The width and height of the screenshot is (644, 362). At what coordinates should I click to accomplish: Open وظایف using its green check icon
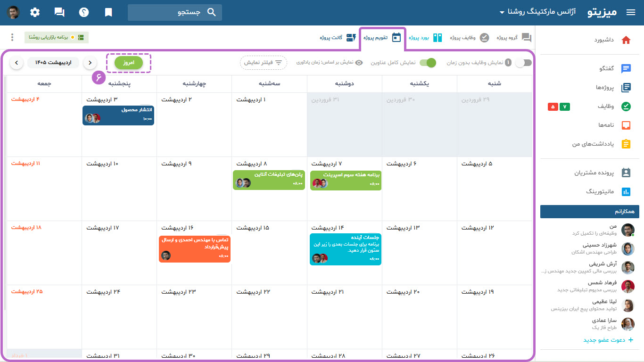click(626, 107)
